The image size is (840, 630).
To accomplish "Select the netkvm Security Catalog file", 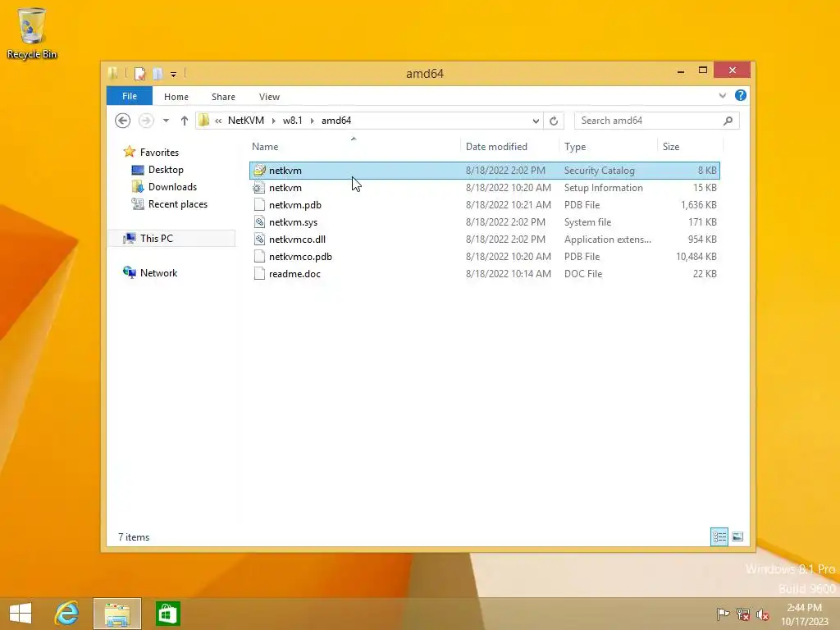I will [484, 171].
